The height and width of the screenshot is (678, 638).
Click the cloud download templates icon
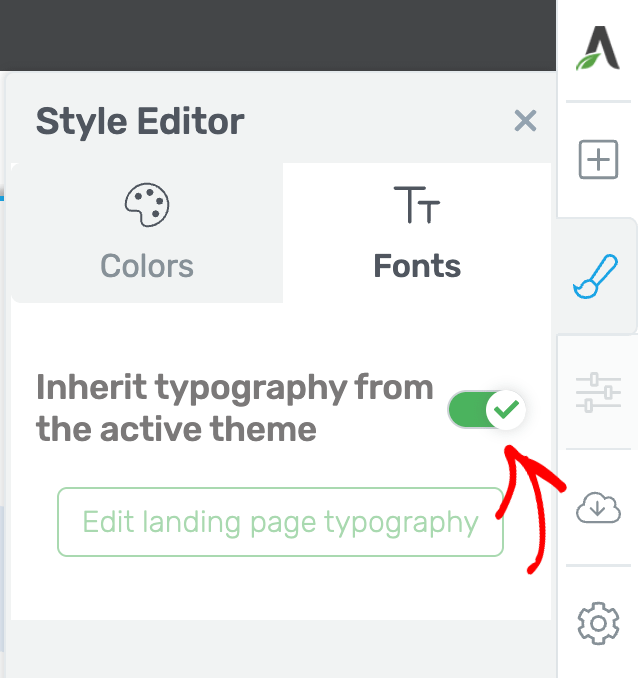click(x=598, y=508)
